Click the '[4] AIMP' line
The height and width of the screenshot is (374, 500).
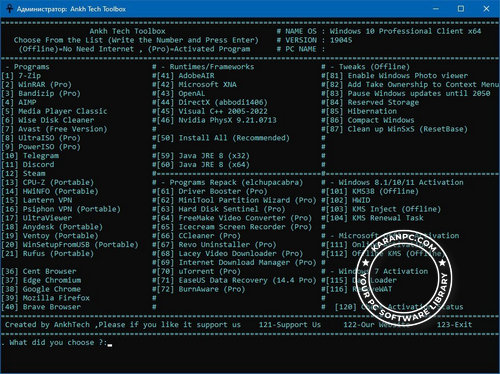[19, 102]
